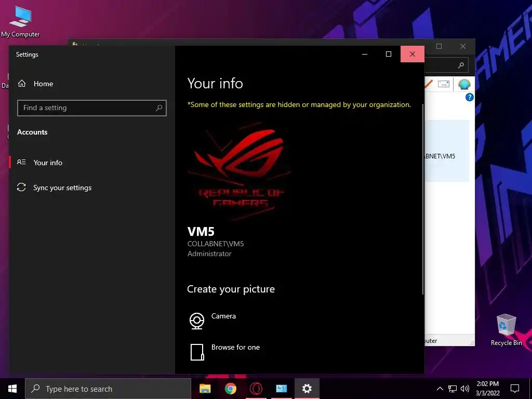Close the background window

[463, 46]
